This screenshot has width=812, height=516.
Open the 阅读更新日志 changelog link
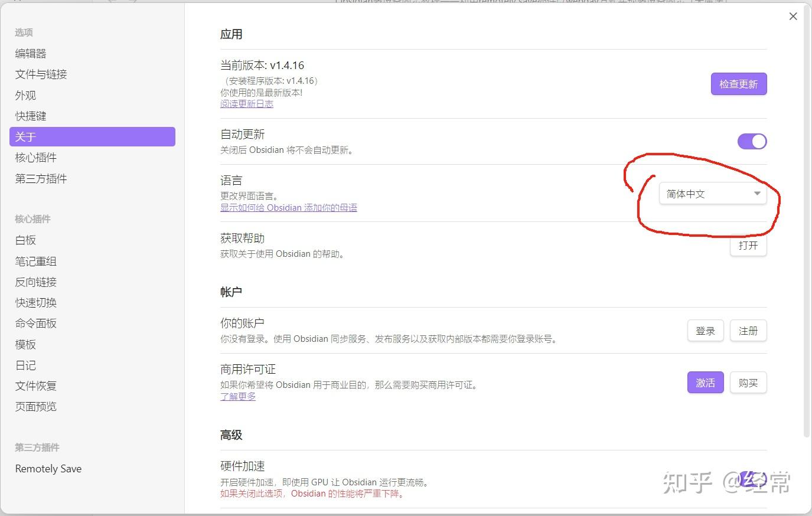[x=247, y=103]
